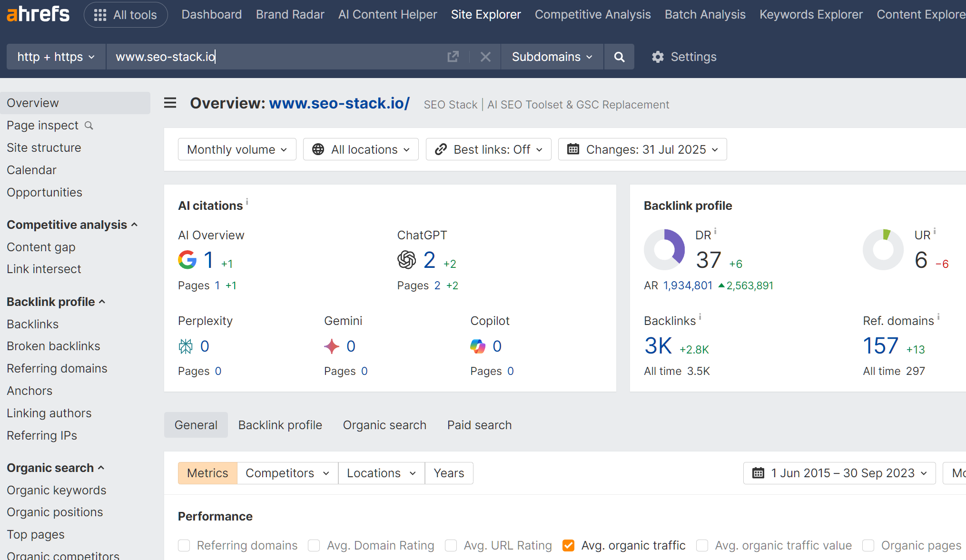Uncheck Avg. organic traffic checkbox
966x560 pixels.
tap(568, 545)
